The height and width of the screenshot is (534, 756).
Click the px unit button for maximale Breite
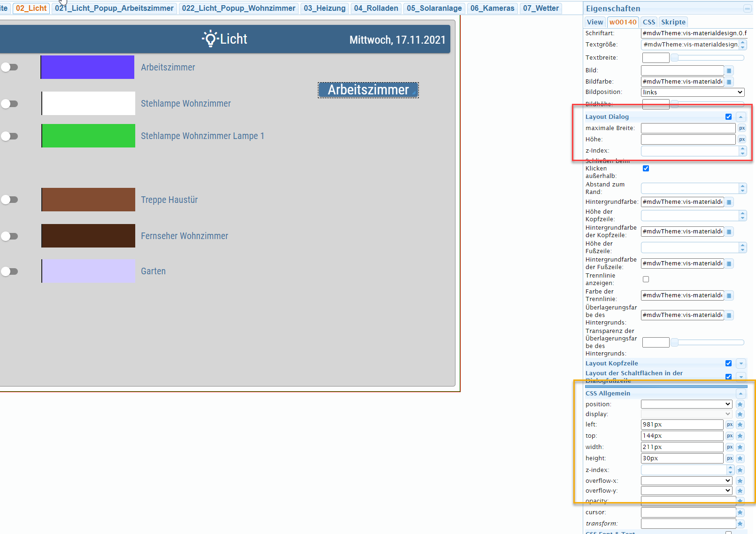742,128
